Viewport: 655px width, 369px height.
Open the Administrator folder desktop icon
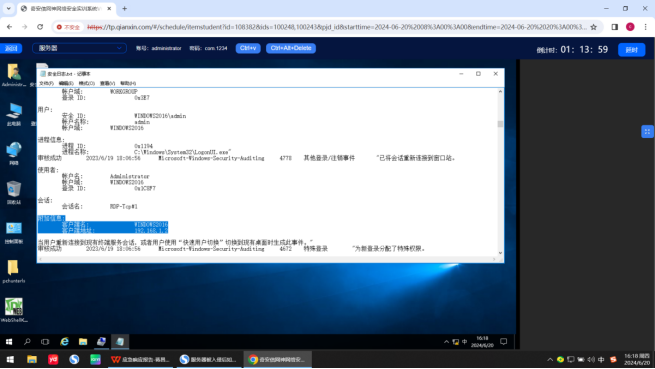click(14, 75)
